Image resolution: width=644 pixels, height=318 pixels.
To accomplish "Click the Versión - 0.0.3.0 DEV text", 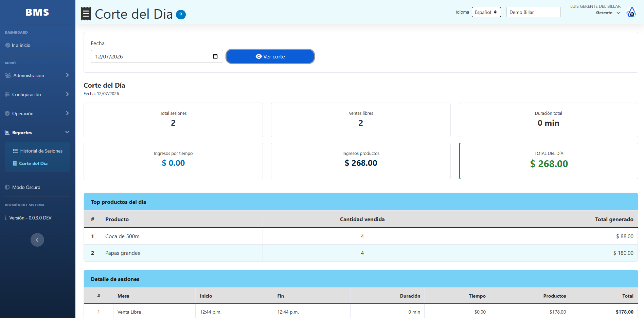I will (x=31, y=218).
